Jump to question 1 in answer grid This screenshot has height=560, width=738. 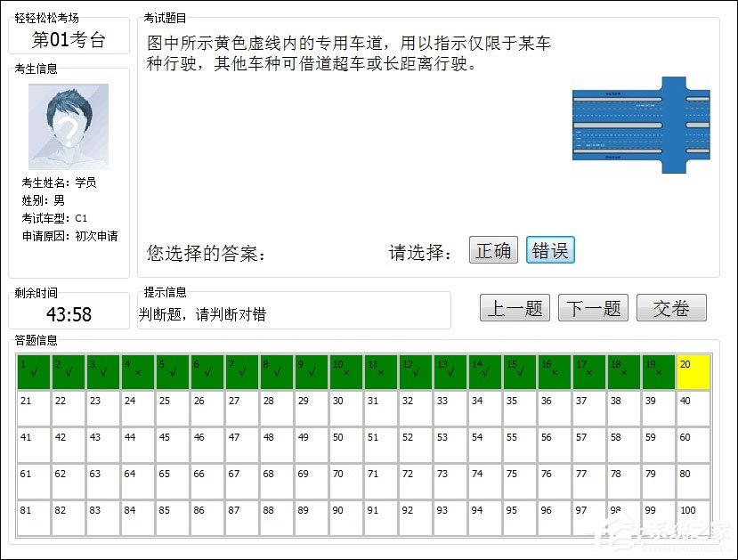click(x=33, y=372)
